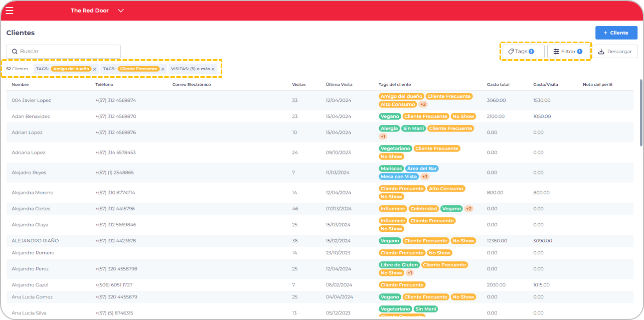
Task: Sort by the Gasto total column header
Action: (x=498, y=84)
